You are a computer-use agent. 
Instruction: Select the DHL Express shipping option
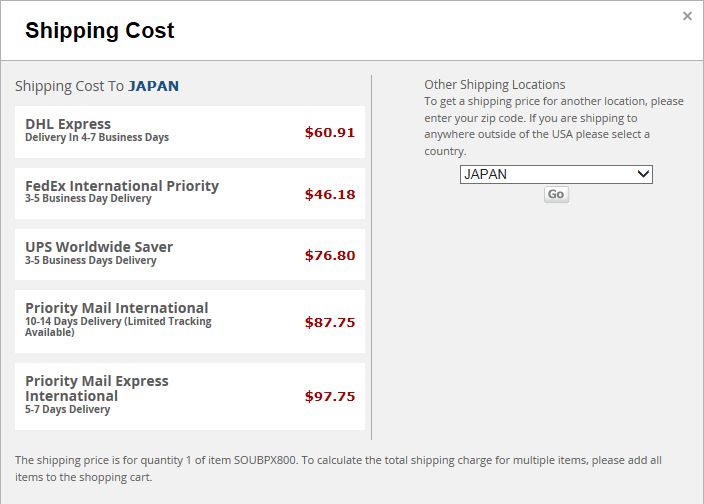coord(189,132)
